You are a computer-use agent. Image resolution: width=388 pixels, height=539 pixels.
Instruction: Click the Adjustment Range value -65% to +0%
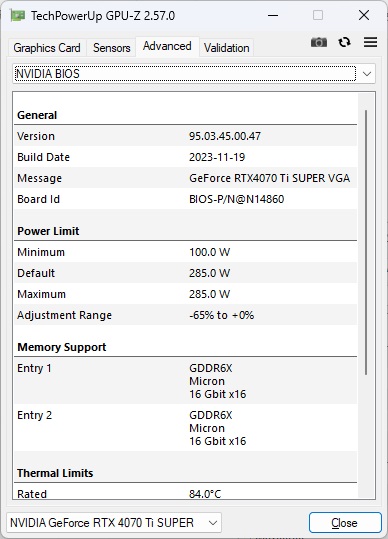pos(221,315)
